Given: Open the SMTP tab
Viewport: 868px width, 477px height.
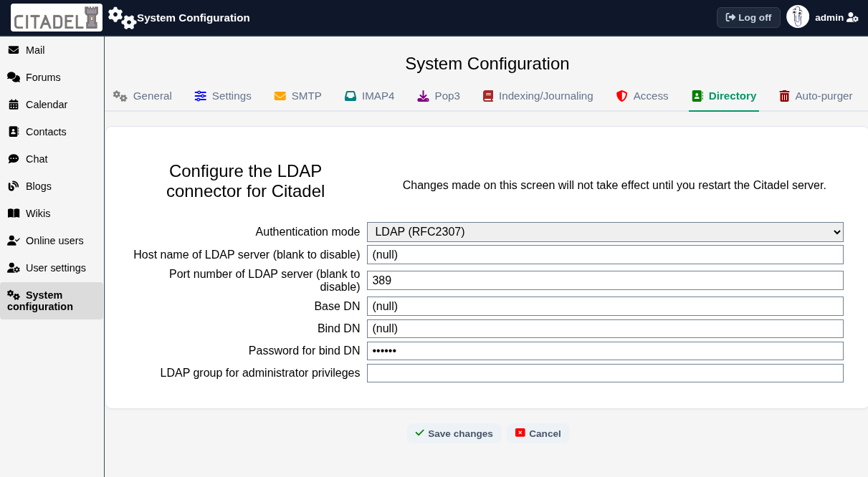Looking at the screenshot, I should click(298, 96).
